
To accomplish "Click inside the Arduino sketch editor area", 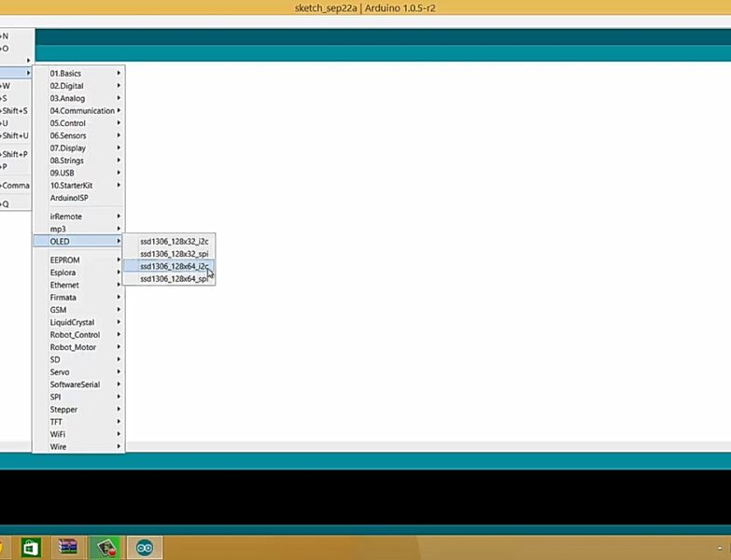I will pyautogui.click(x=427, y=252).
